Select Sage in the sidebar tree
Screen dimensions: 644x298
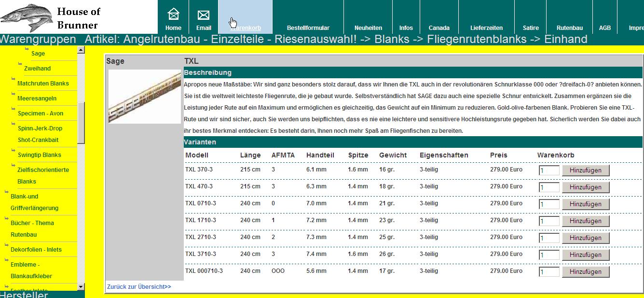click(x=38, y=54)
